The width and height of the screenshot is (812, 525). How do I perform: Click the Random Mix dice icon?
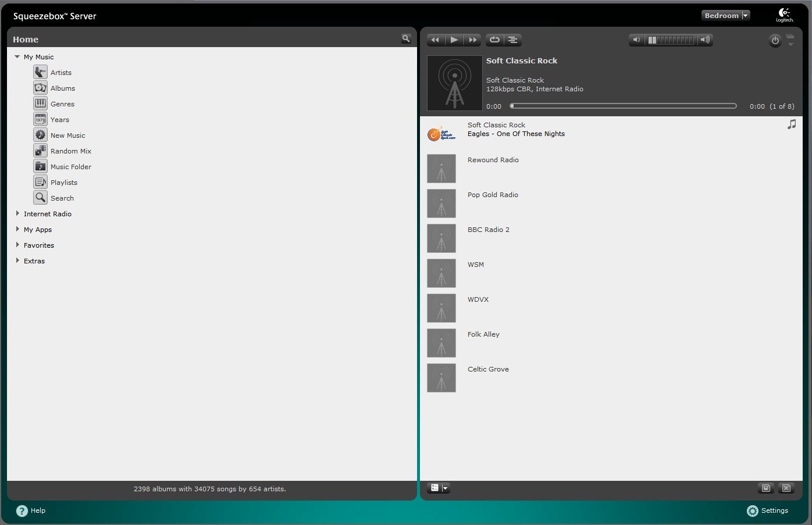40,151
